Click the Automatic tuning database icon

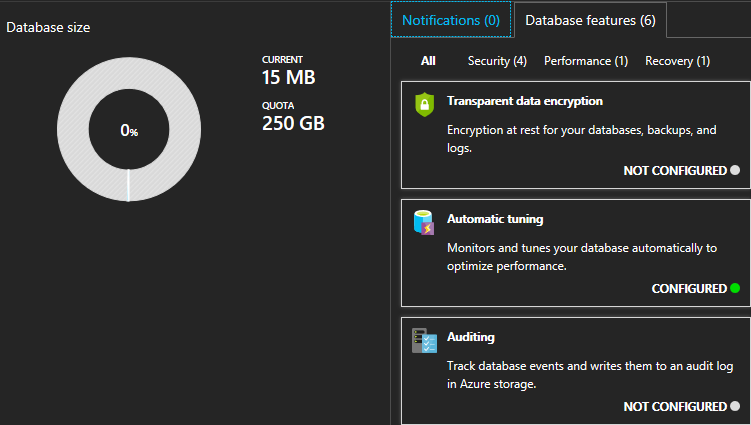pyautogui.click(x=424, y=222)
